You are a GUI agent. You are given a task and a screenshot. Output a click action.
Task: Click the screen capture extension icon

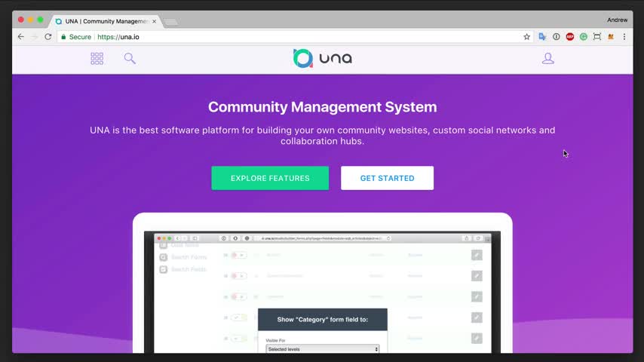(597, 37)
